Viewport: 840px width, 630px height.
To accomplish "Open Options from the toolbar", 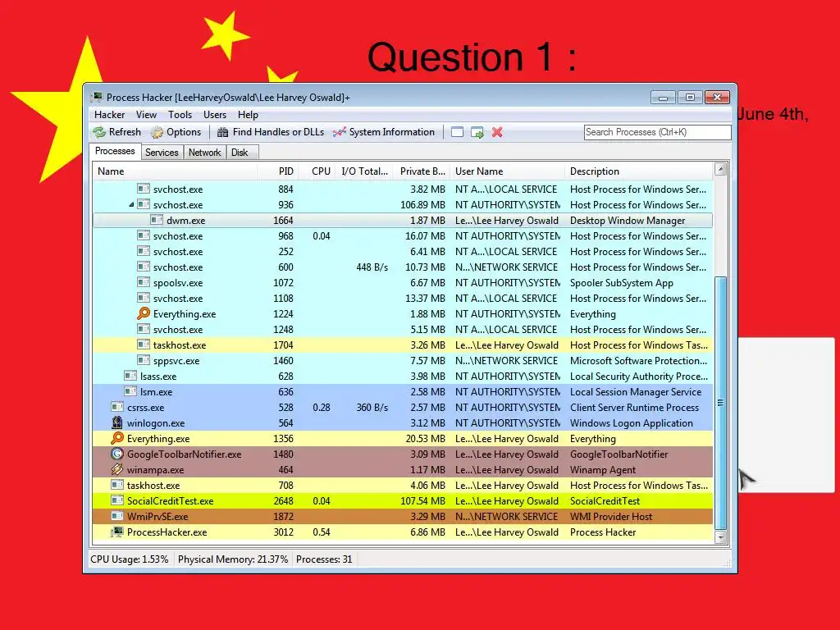I will tap(176, 132).
